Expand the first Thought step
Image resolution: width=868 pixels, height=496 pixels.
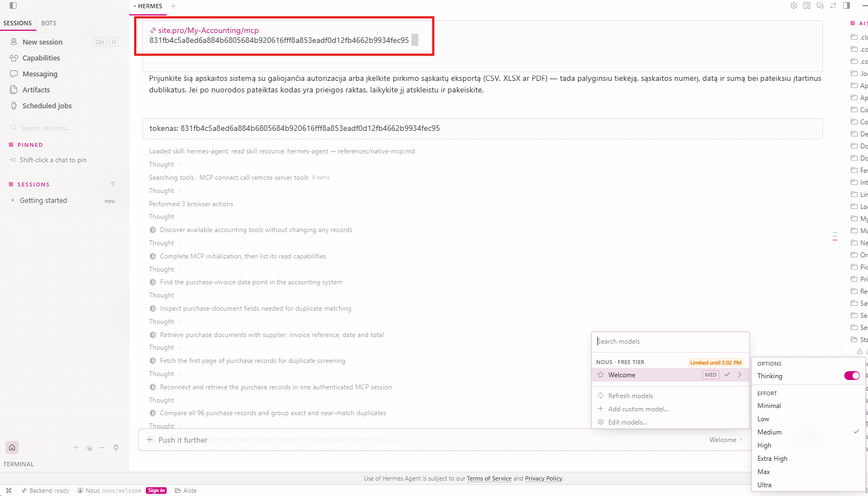[x=166, y=164]
